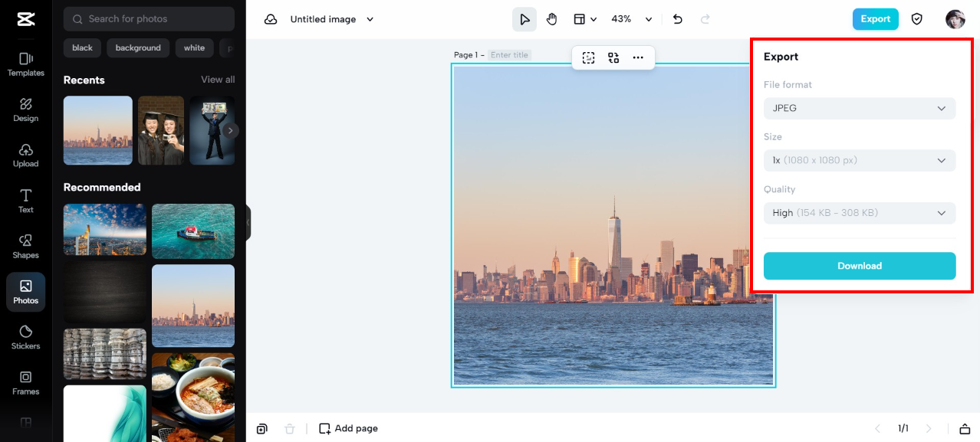
Task: Open the layout view options dropdown
Action: click(x=585, y=19)
